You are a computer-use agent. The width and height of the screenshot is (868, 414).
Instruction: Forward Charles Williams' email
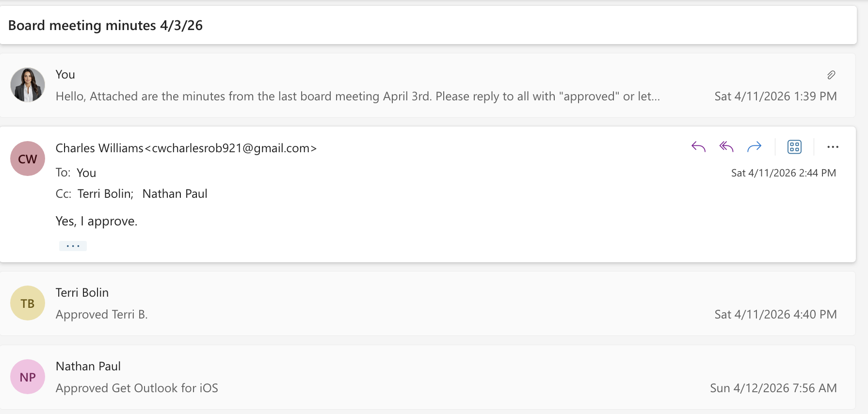click(755, 147)
